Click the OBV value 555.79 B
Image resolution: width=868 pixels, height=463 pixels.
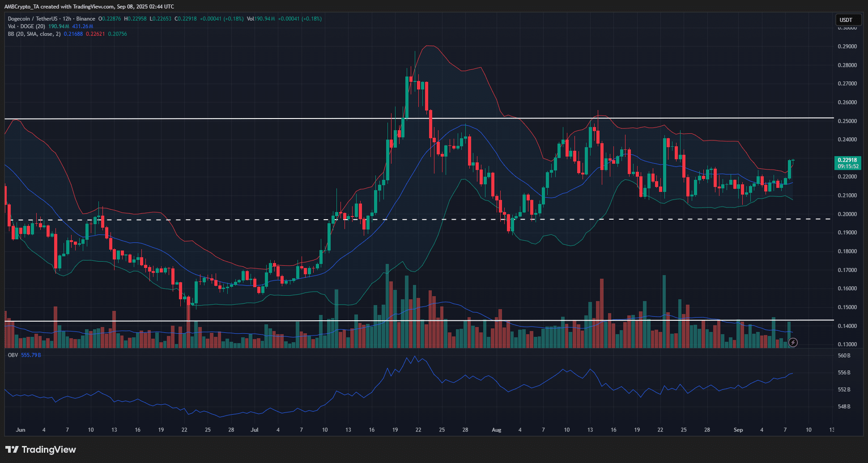tap(31, 355)
